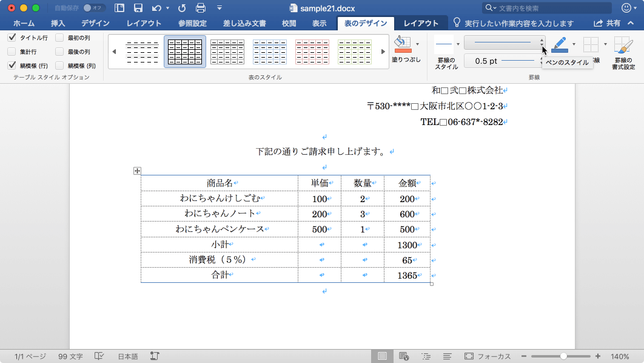
Task: Click the Borders grid icon
Action: pyautogui.click(x=591, y=44)
